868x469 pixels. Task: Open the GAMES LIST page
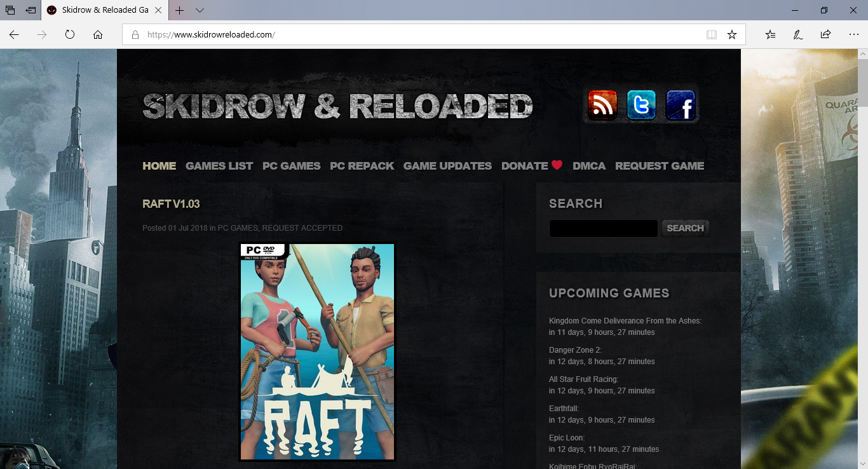tap(219, 166)
